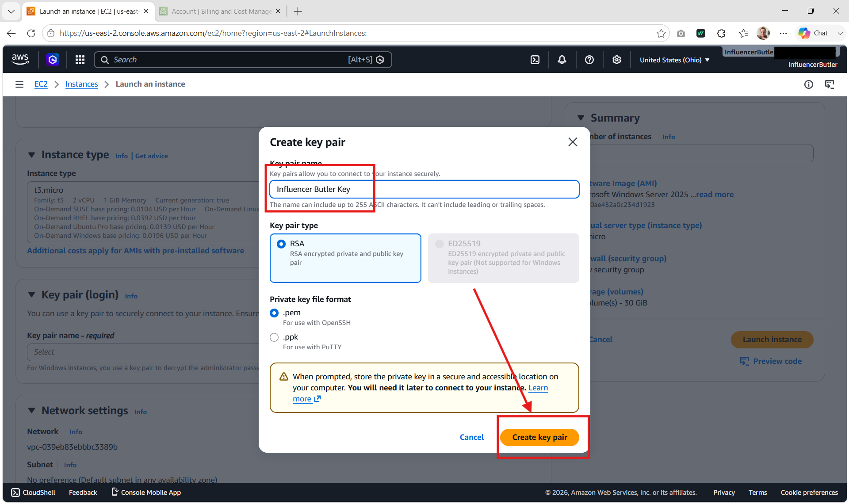Choose the .ppk private key format
849x504 pixels.
pos(274,337)
